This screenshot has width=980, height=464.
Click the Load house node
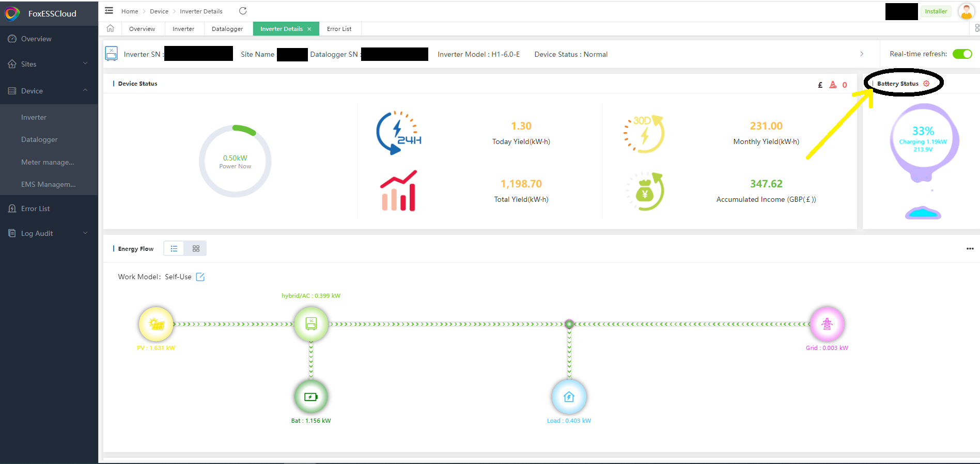point(569,397)
